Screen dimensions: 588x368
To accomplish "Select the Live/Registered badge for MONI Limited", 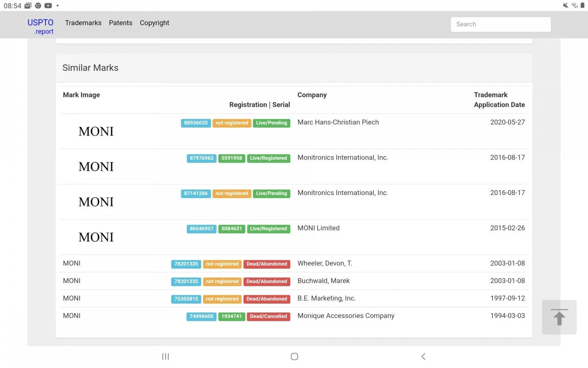I will tap(269, 229).
